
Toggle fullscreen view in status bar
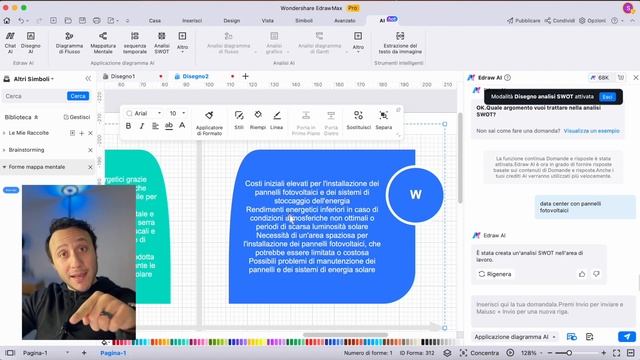click(x=616, y=353)
